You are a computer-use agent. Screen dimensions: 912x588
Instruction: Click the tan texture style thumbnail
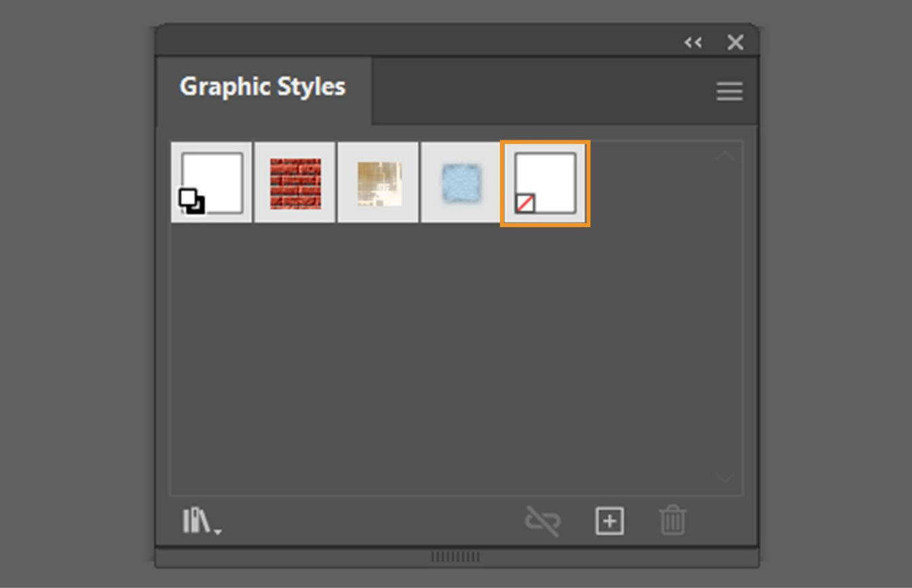pyautogui.click(x=378, y=182)
